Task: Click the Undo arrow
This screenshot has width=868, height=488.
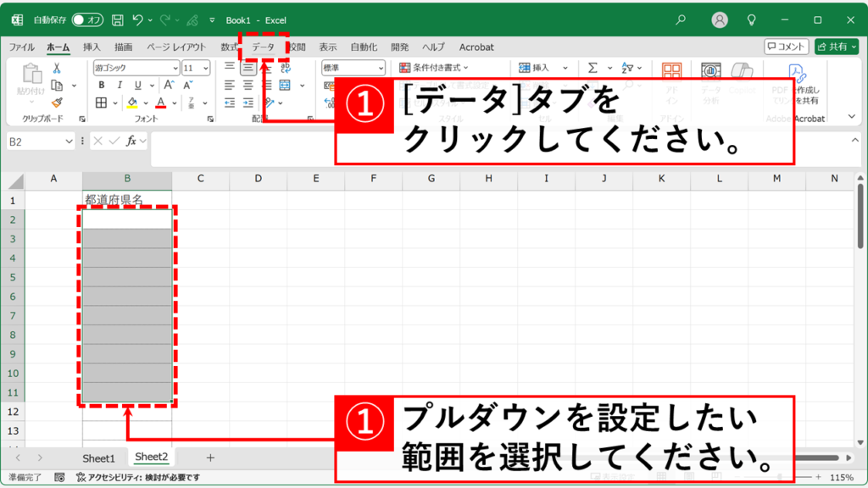Action: click(x=138, y=20)
